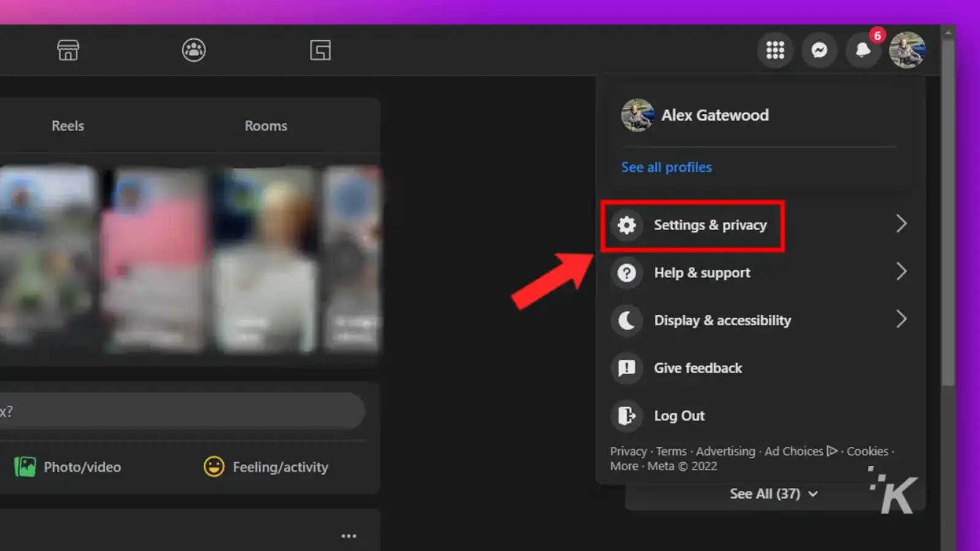Open the Groups icon in top navigation
This screenshot has width=980, height=551.
[194, 50]
